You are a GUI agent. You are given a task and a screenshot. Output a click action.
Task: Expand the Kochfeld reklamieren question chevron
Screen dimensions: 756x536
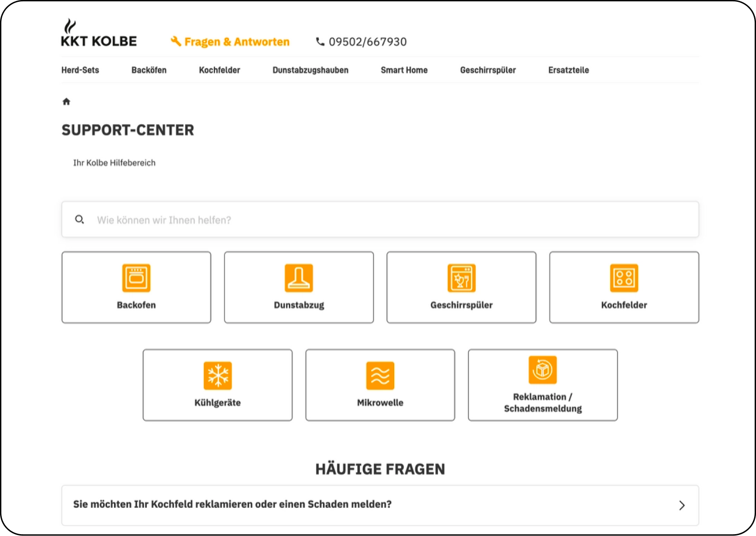[682, 505]
